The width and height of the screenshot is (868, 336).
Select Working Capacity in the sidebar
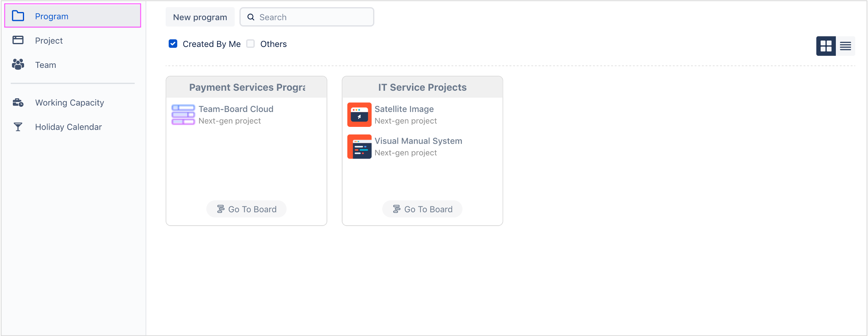tap(69, 103)
